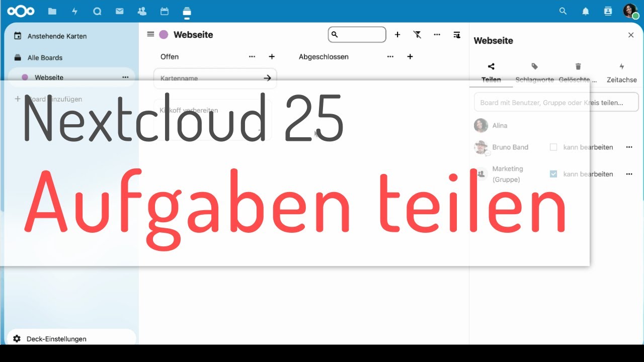The width and height of the screenshot is (644, 362).
Task: Open the Deck app icon
Action: (x=187, y=12)
